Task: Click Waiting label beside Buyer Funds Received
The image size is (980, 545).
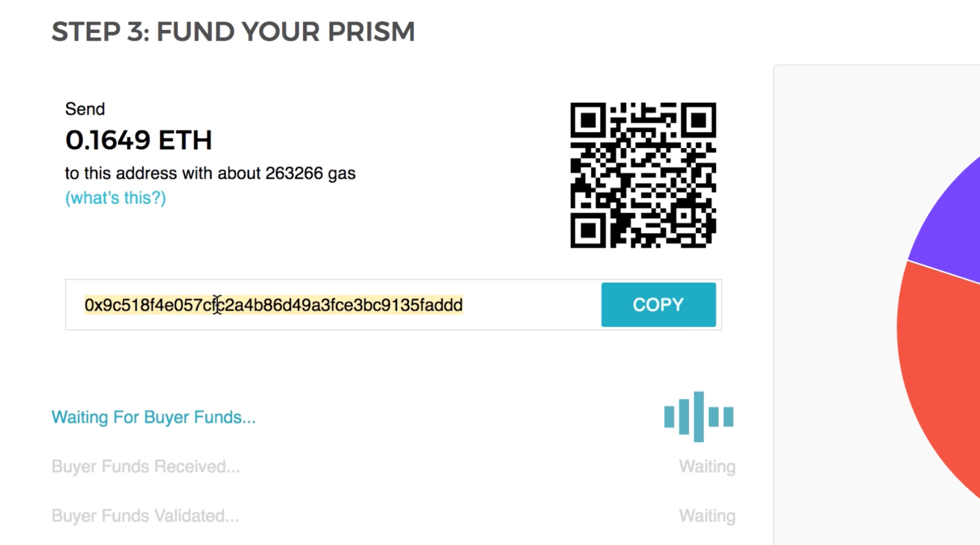Action: pyautogui.click(x=707, y=466)
